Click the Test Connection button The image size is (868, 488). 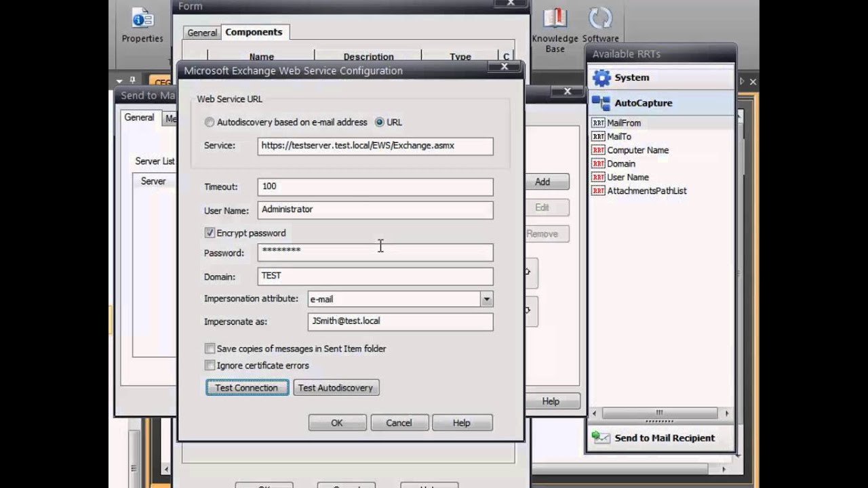[x=247, y=388]
